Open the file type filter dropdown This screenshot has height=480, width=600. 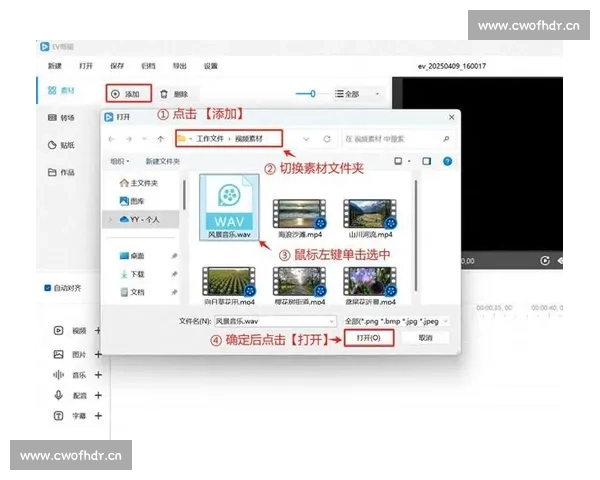pyautogui.click(x=396, y=321)
